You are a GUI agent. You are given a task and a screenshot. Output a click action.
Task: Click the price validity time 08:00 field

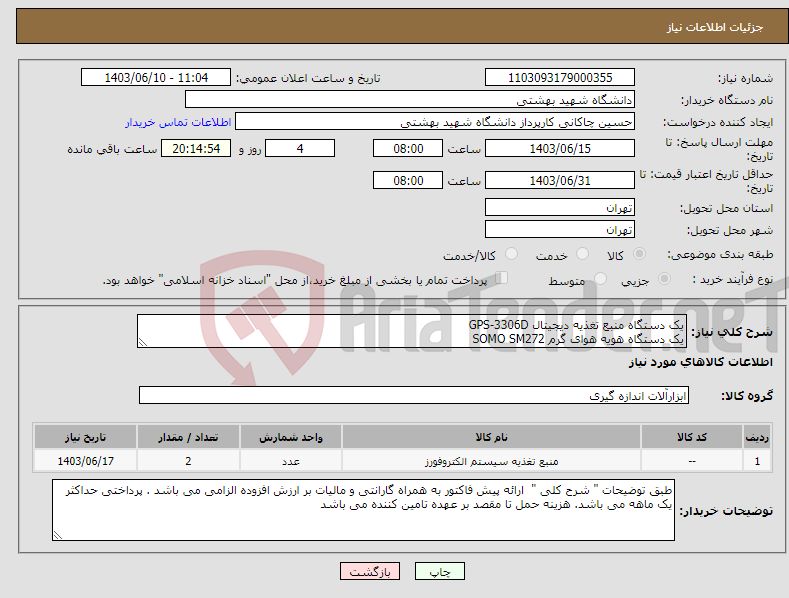408,180
